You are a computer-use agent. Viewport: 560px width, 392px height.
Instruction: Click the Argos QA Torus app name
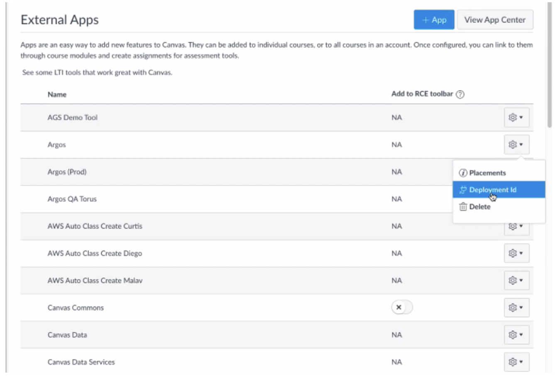pos(72,199)
